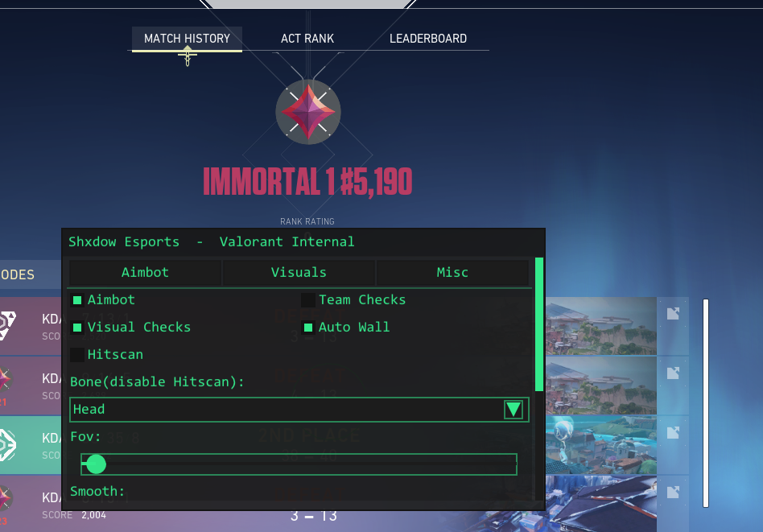
Task: Uncheck the Visual Checks option
Action: coord(77,328)
